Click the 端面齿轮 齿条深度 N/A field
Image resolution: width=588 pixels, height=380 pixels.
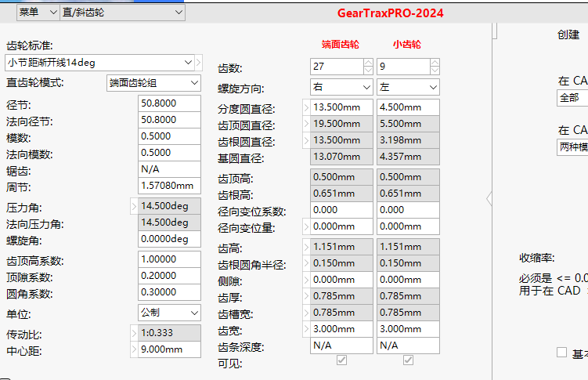click(x=341, y=346)
